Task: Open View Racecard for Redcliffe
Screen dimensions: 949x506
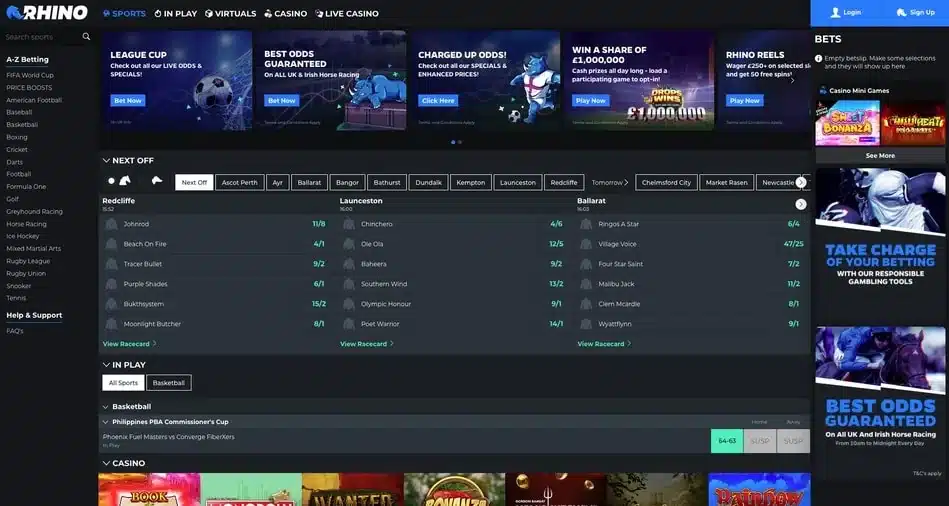Action: (x=130, y=344)
